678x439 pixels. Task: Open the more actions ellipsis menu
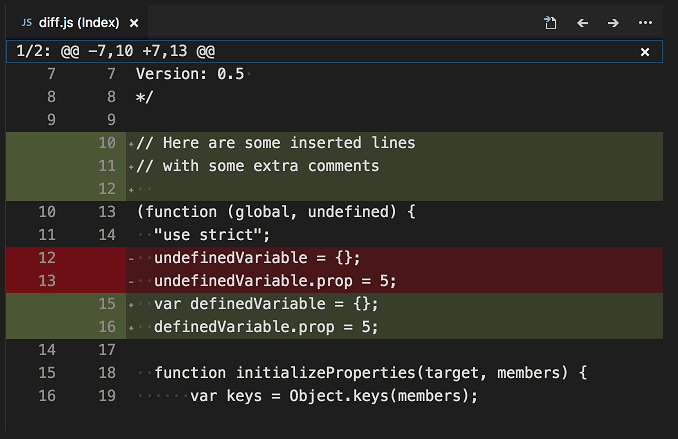pos(645,22)
